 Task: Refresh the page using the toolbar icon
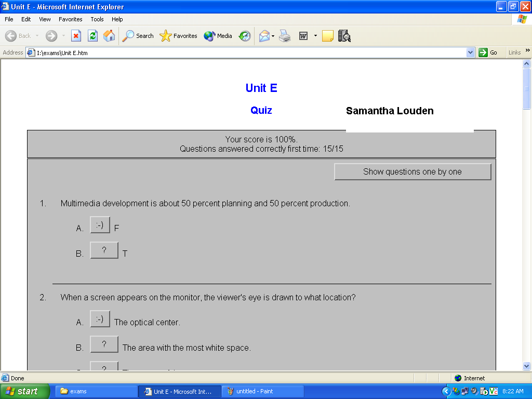(92, 36)
